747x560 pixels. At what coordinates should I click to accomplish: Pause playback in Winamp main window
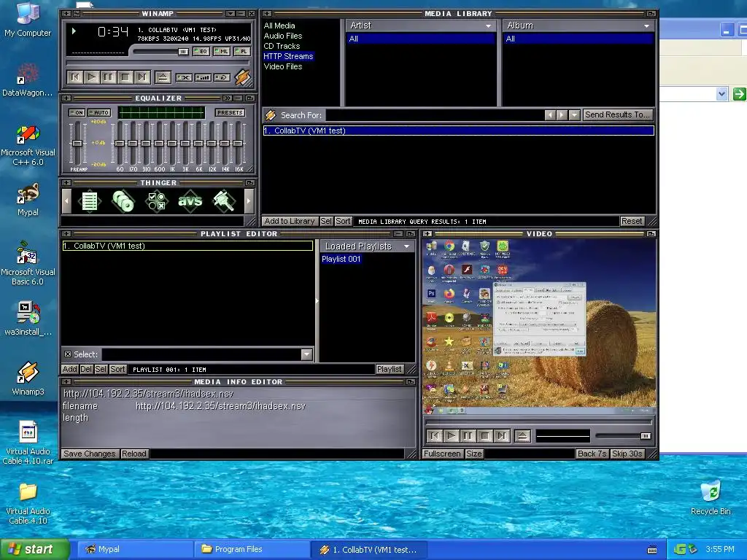click(109, 77)
